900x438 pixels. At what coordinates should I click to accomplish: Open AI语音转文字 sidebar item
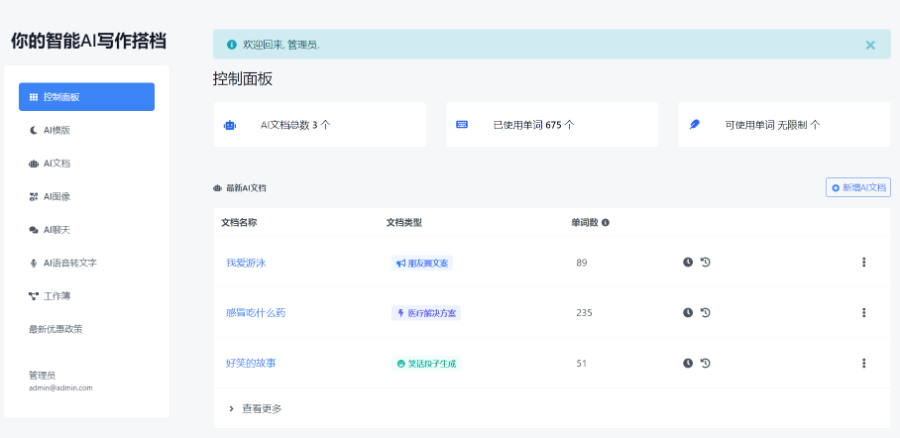coord(70,263)
